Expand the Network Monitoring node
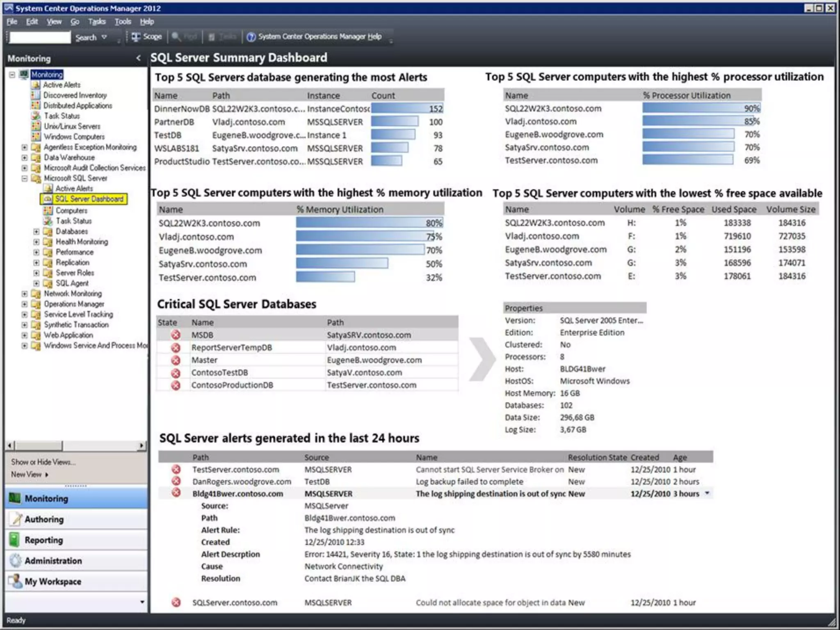Viewport: 840px width, 630px height. [25, 294]
